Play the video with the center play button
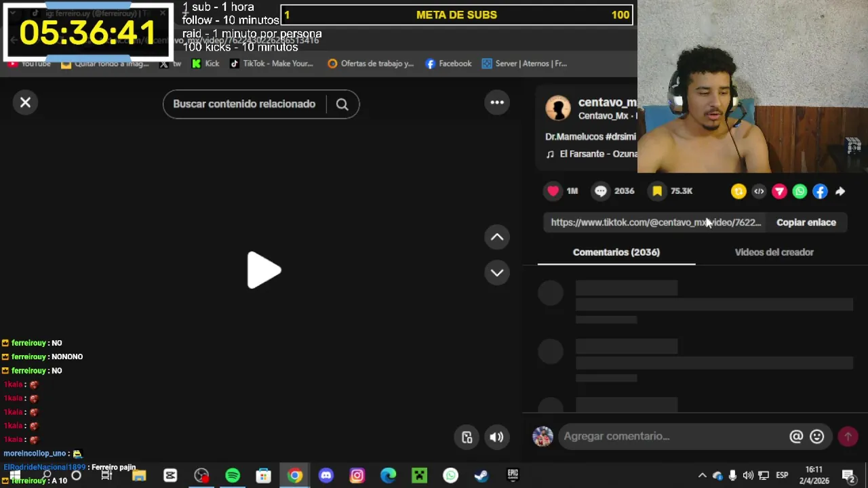Viewport: 868px width, 488px height. pos(264,270)
